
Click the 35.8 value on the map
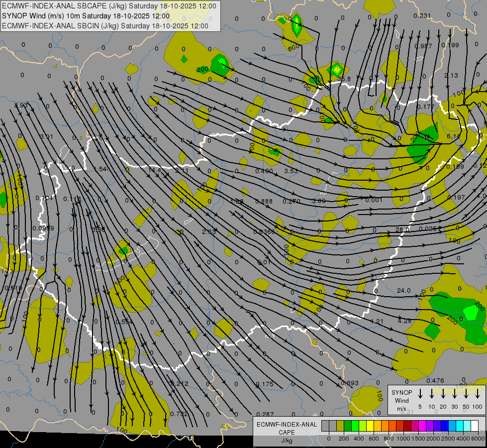click(x=344, y=79)
